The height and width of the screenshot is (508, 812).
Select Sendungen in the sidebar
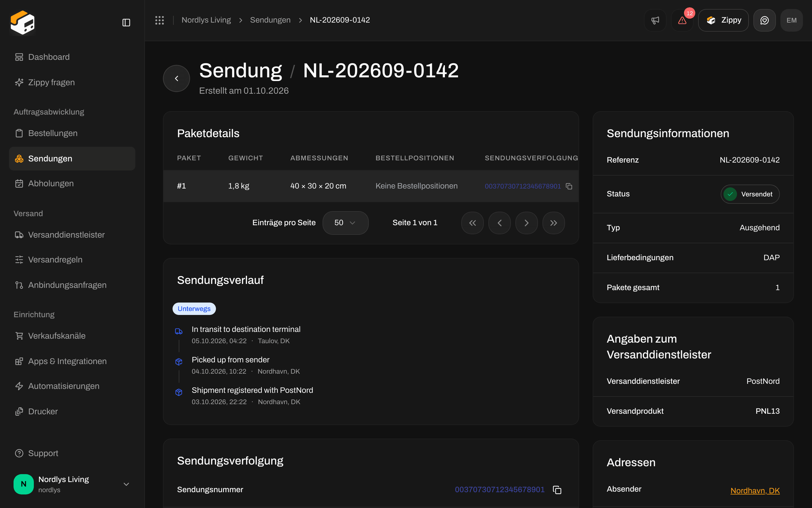click(x=72, y=159)
